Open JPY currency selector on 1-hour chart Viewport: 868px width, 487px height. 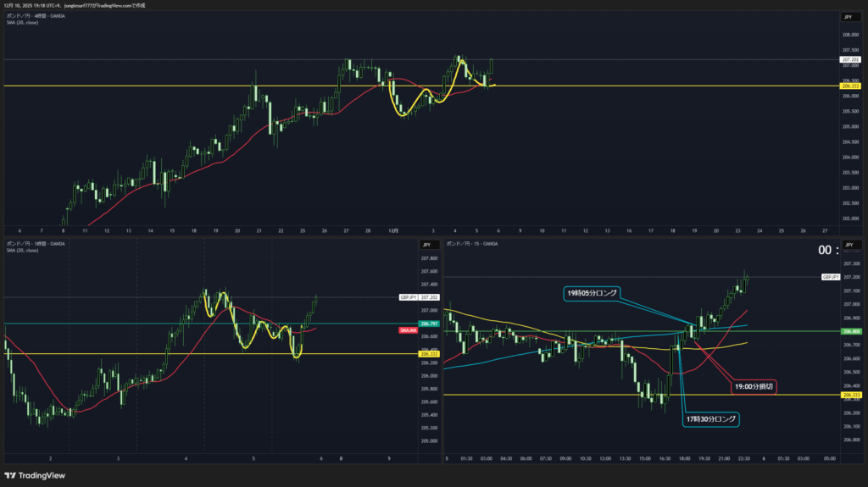[426, 245]
